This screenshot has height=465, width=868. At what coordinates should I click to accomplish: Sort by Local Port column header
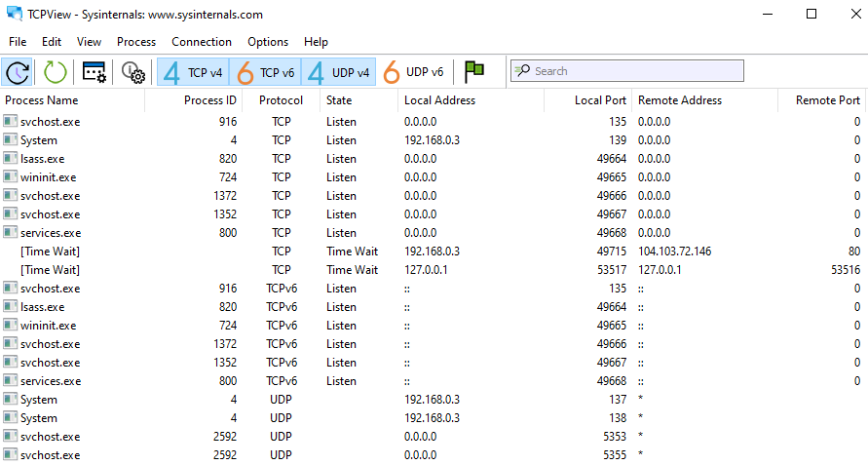point(587,100)
